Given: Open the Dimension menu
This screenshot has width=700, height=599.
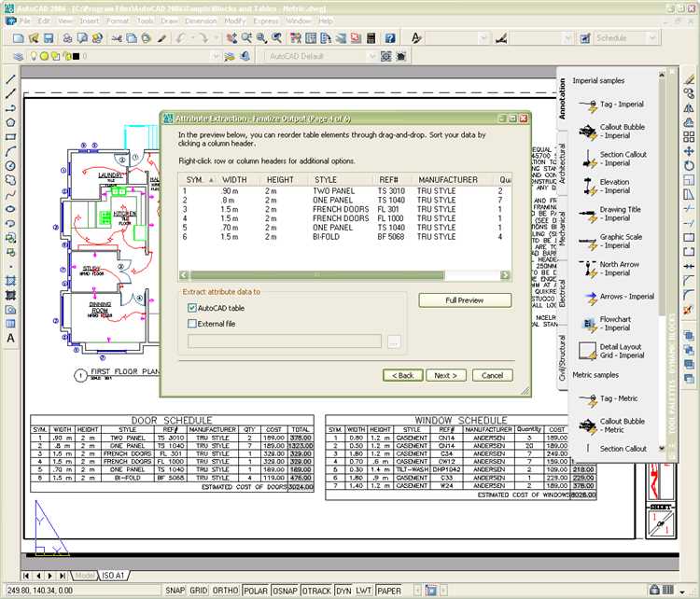Looking at the screenshot, I should [201, 21].
